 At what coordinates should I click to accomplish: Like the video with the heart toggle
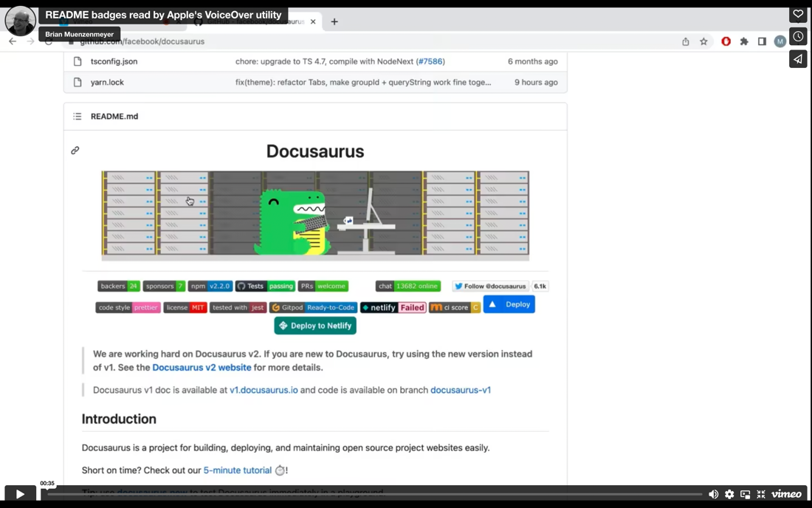[798, 13]
